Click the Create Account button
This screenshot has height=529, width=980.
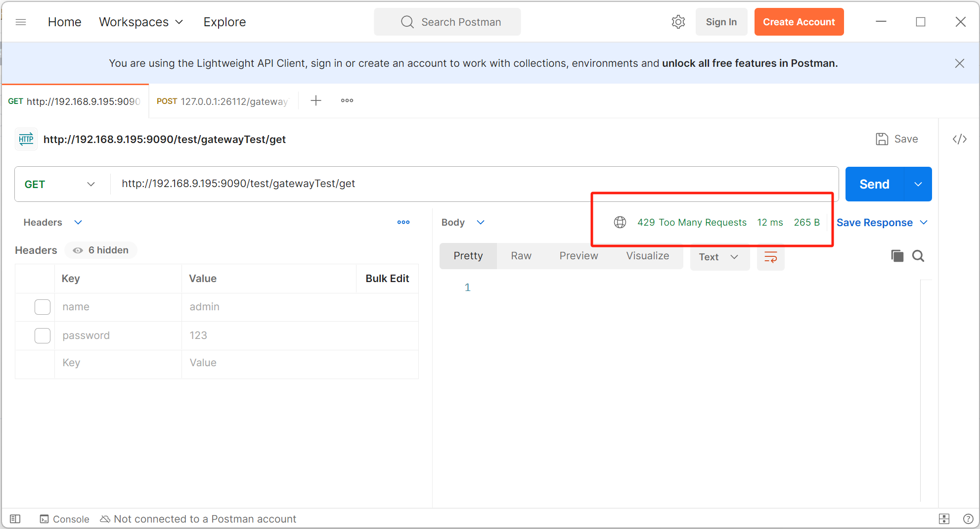tap(799, 22)
